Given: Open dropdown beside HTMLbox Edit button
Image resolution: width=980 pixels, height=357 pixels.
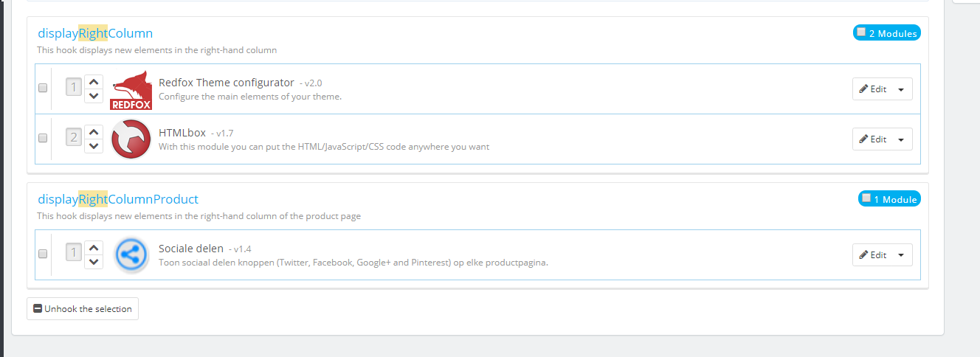Looking at the screenshot, I should (901, 139).
